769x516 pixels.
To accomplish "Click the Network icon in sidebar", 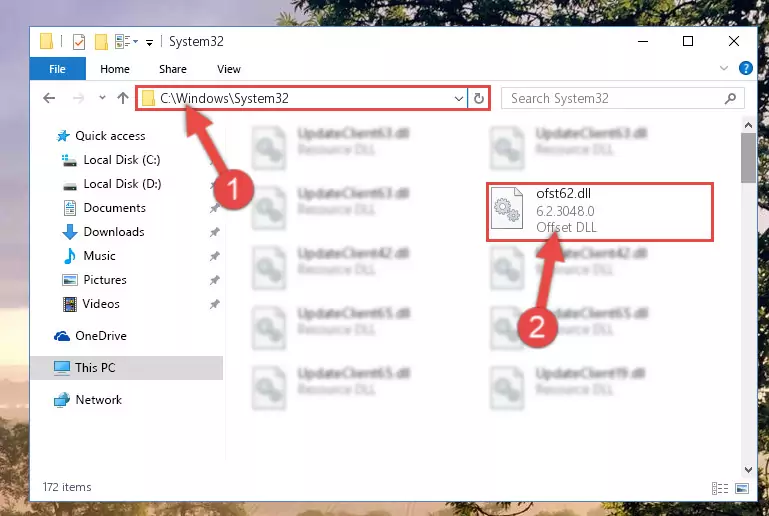I will click(x=61, y=400).
